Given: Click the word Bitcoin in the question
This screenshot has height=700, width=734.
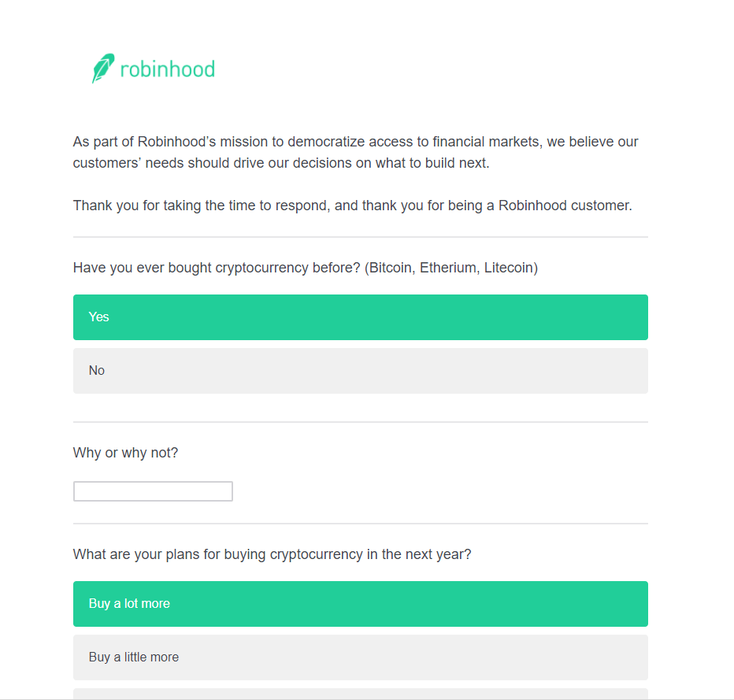Looking at the screenshot, I should pyautogui.click(x=391, y=268).
